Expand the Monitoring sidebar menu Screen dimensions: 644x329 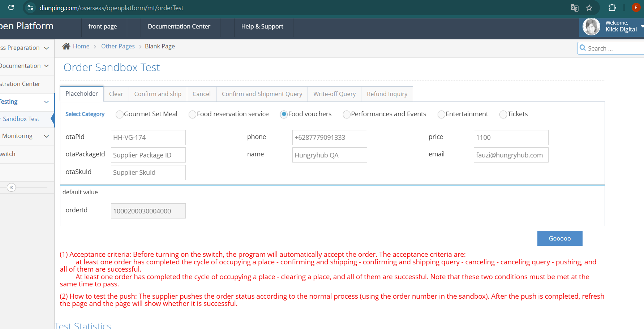pyautogui.click(x=46, y=136)
